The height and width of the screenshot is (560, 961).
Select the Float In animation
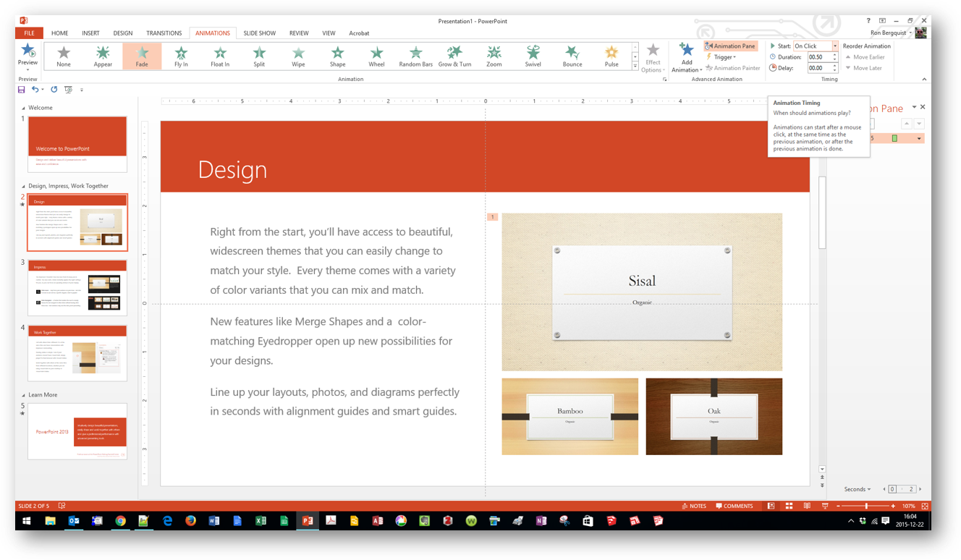220,56
